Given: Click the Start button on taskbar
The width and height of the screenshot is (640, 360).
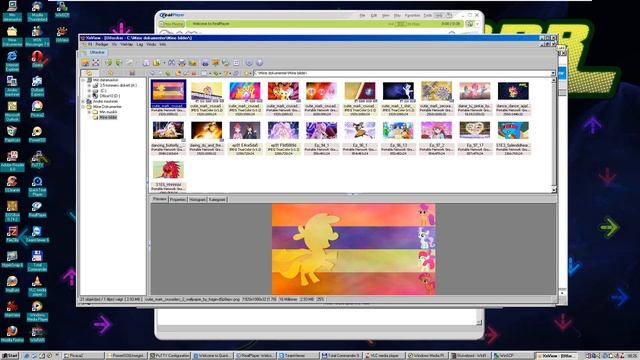Looking at the screenshot, I should pyautogui.click(x=10, y=356).
